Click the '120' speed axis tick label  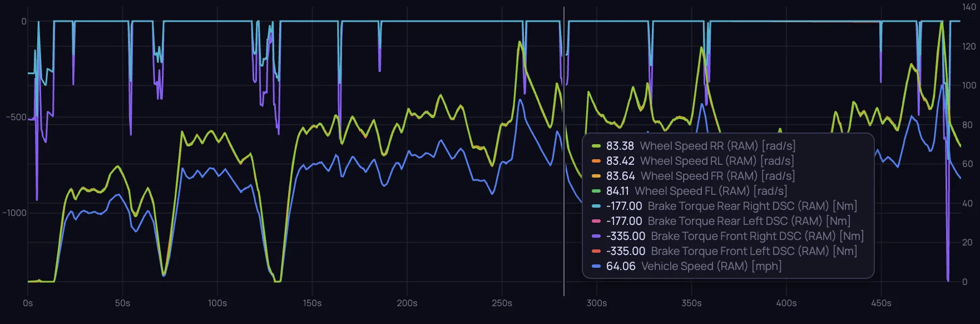(969, 47)
